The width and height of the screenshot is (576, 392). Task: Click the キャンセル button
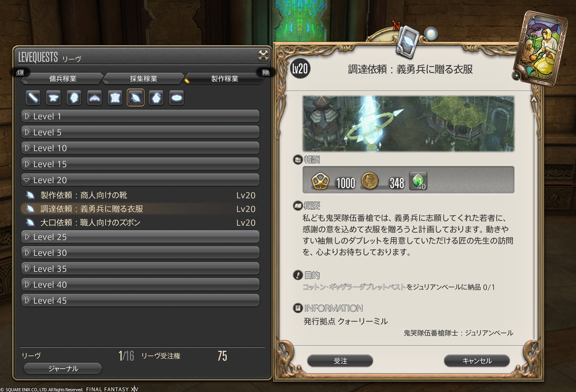click(477, 361)
